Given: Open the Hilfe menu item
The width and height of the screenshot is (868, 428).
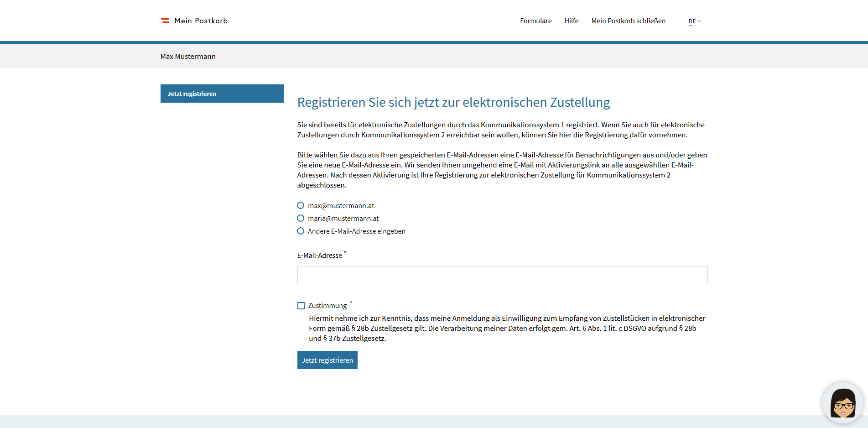Looking at the screenshot, I should [572, 21].
